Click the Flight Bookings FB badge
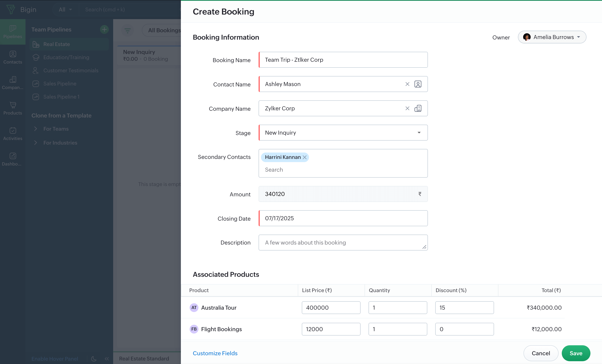The width and height of the screenshot is (602, 364). point(194,329)
